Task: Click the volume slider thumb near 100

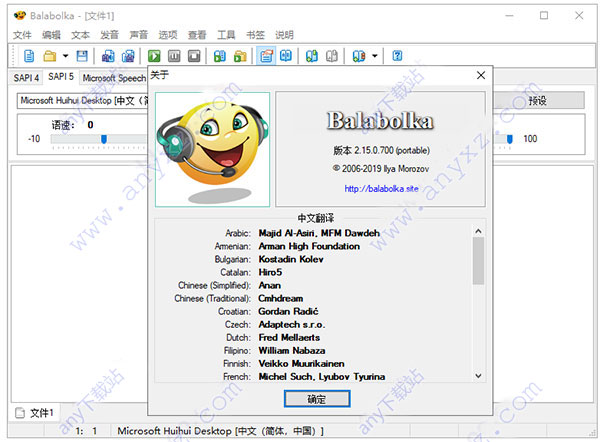Action: (509, 139)
